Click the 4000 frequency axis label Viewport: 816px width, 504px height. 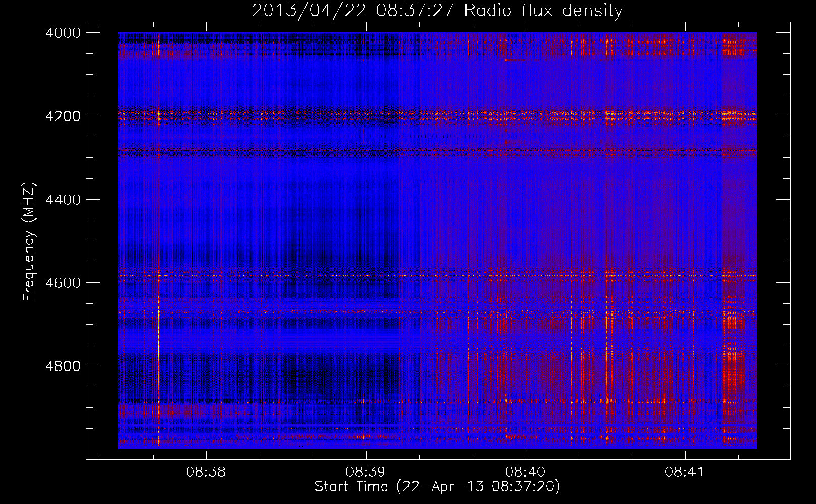pyautogui.click(x=63, y=33)
